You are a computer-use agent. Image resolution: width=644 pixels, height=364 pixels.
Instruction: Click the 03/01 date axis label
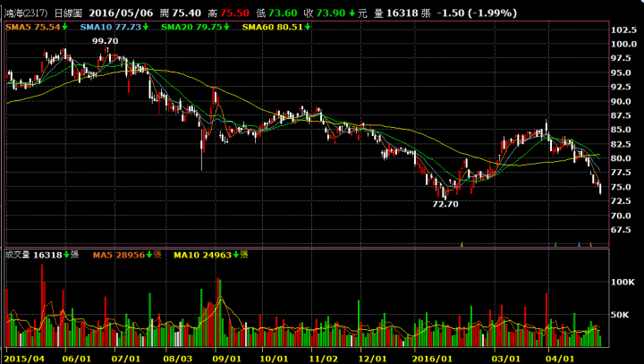coord(506,359)
